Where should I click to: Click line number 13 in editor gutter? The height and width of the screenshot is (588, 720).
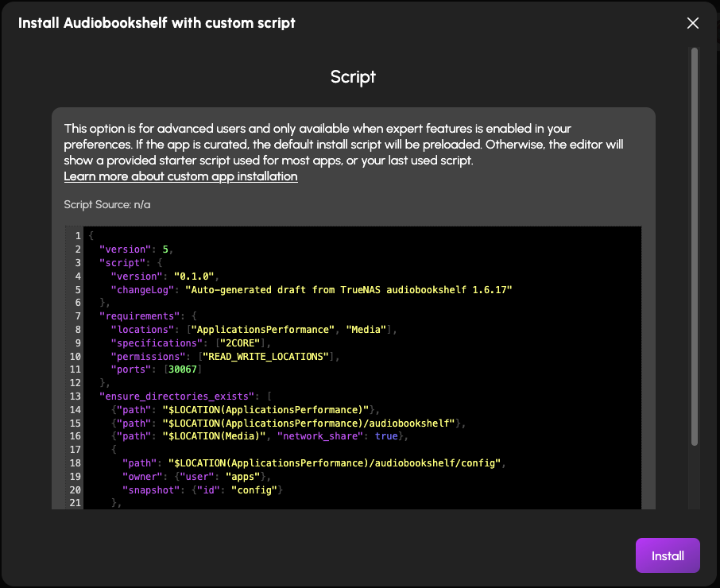75,397
